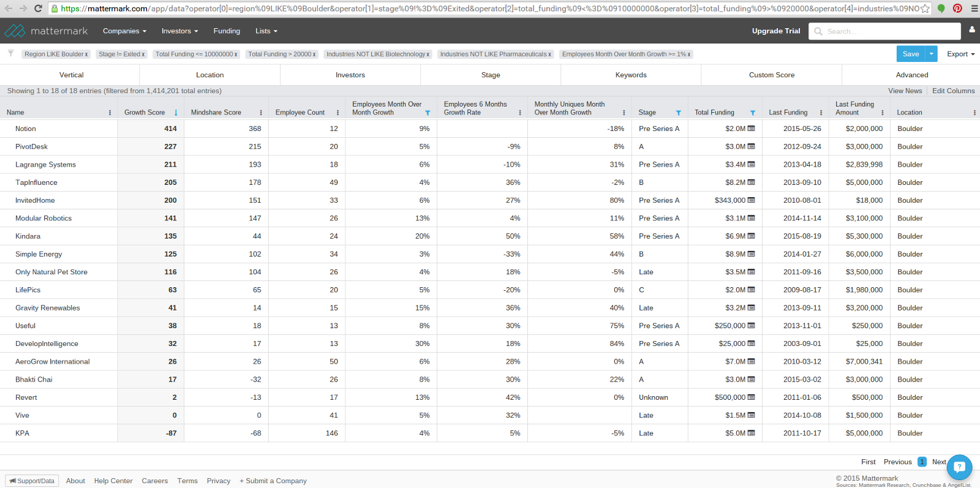Open the Chrome hamburger menu
The image size is (980, 488).
pyautogui.click(x=974, y=9)
